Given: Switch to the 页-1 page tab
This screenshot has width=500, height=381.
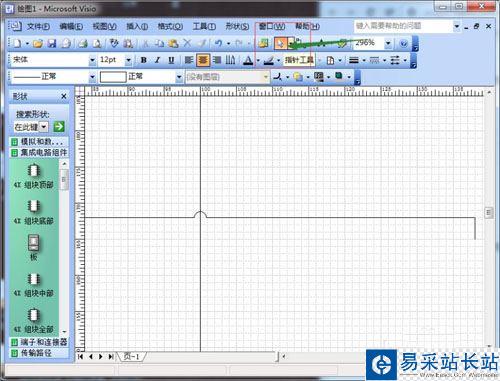Looking at the screenshot, I should (132, 356).
